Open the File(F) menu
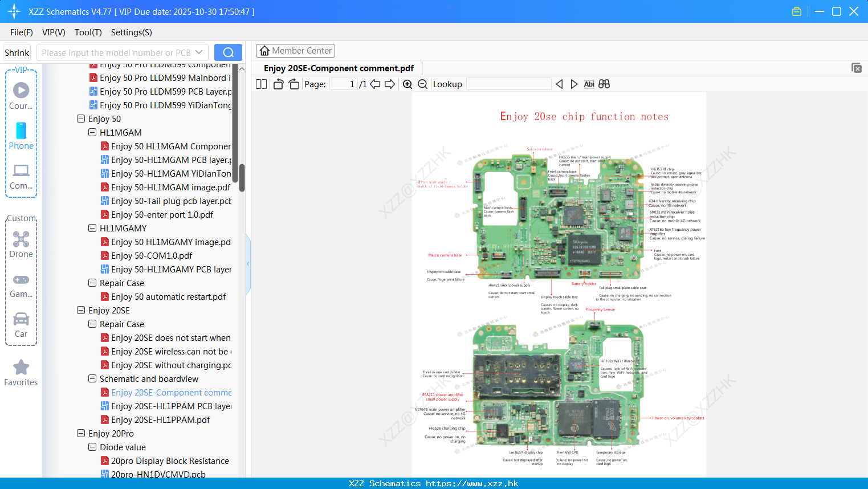Screen dimensions: 868x489 pos(22,32)
